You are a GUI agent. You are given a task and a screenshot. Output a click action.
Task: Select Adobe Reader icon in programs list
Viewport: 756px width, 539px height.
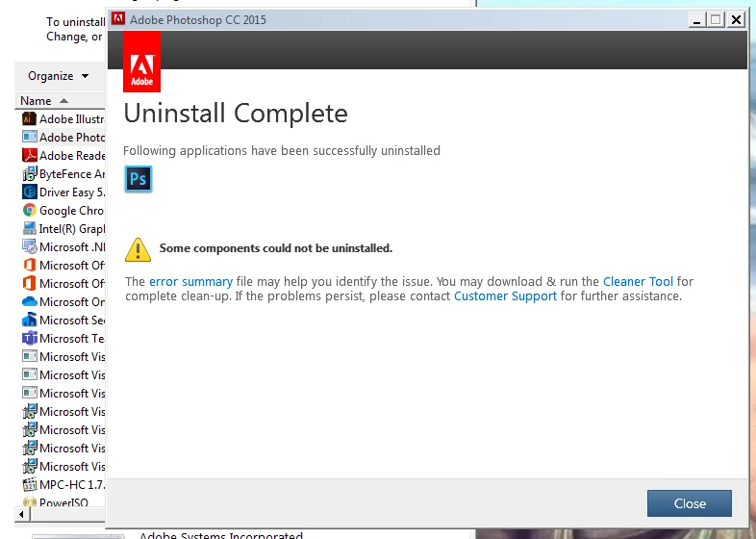(x=30, y=155)
